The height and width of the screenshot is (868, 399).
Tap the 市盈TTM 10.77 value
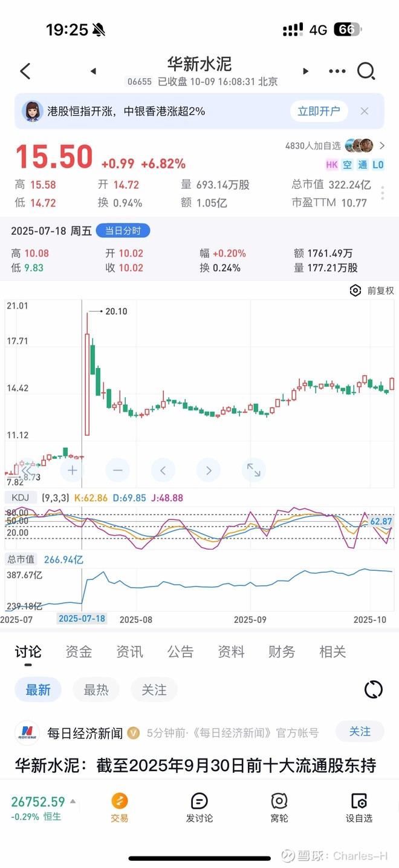[x=354, y=203]
